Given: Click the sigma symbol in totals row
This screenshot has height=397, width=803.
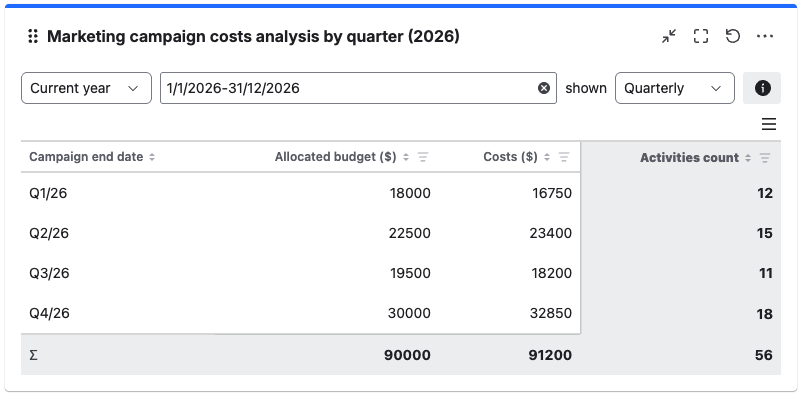Looking at the screenshot, I should click(33, 355).
